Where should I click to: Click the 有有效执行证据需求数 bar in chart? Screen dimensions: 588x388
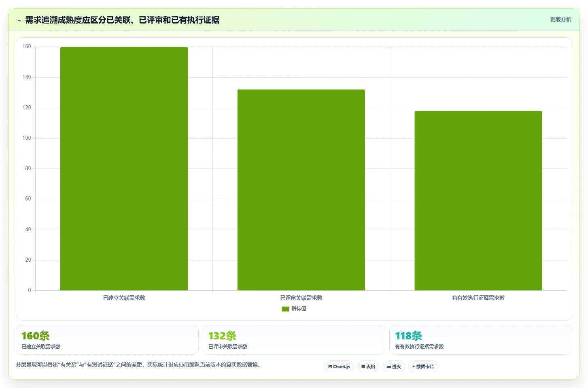tap(478, 200)
